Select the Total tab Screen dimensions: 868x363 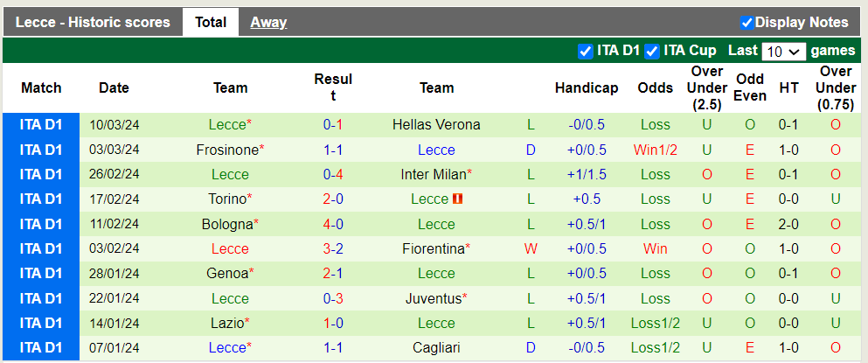click(211, 23)
